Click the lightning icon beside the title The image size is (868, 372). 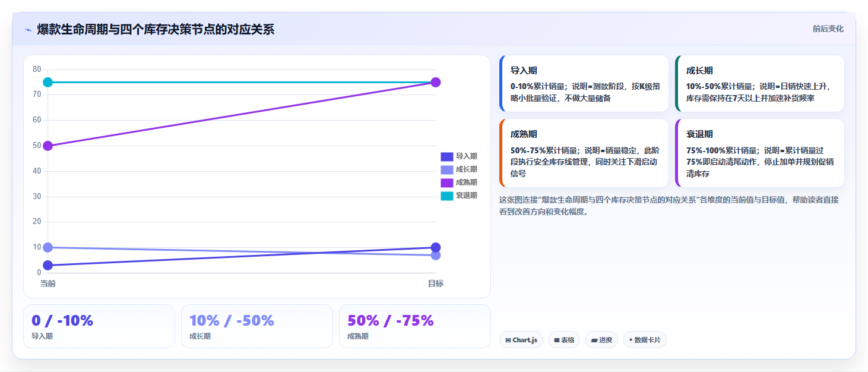28,30
